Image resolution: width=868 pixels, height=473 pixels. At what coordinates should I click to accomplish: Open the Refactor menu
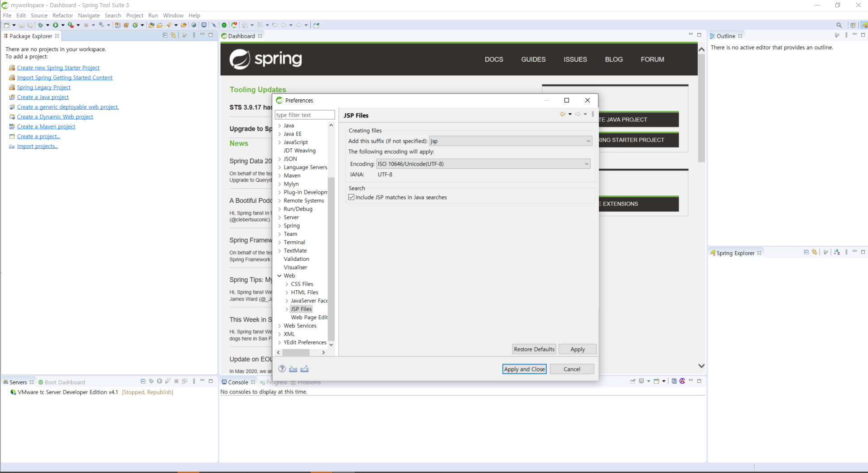tap(63, 15)
